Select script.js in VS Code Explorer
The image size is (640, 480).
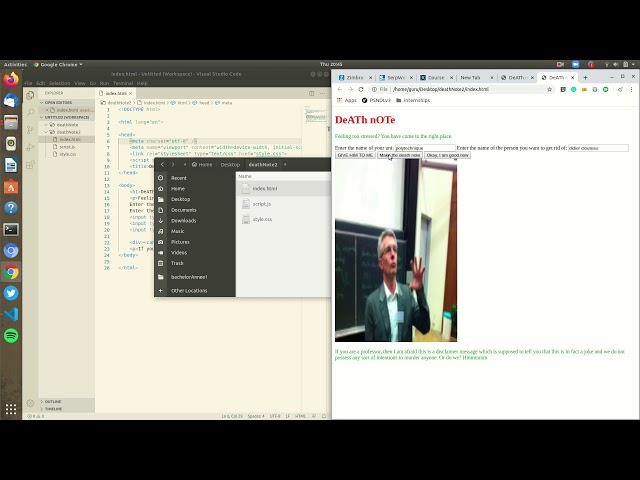pos(67,147)
